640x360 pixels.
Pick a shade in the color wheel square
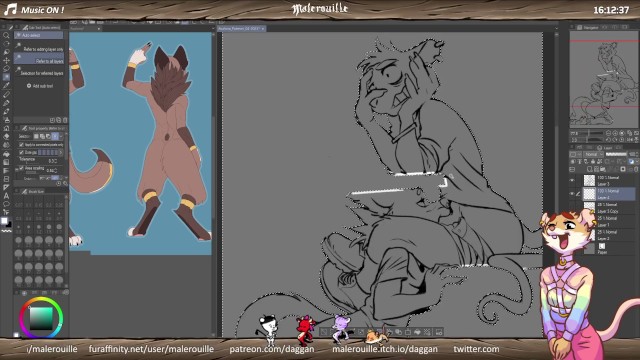tap(41, 318)
